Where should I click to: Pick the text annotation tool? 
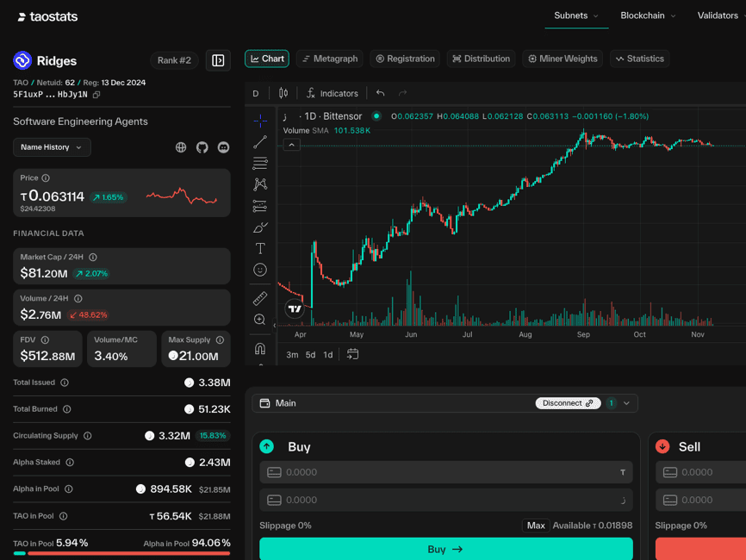tap(260, 248)
